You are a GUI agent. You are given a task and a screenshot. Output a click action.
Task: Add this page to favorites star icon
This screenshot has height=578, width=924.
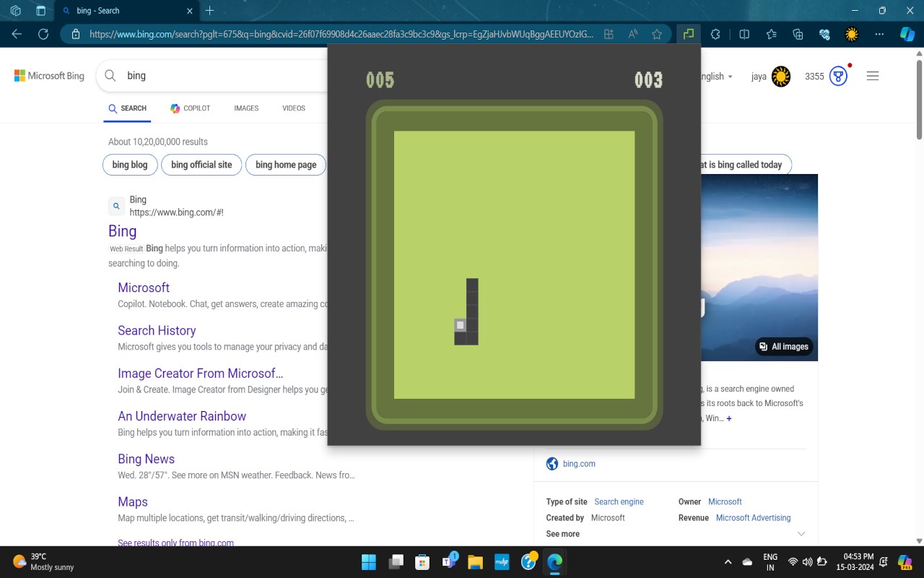(657, 34)
